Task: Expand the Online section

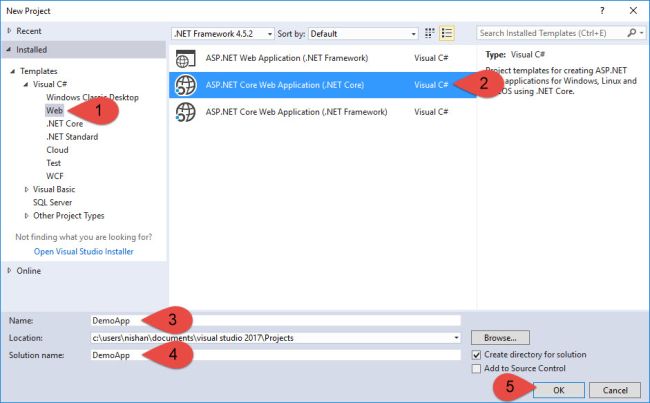Action: pyautogui.click(x=9, y=271)
